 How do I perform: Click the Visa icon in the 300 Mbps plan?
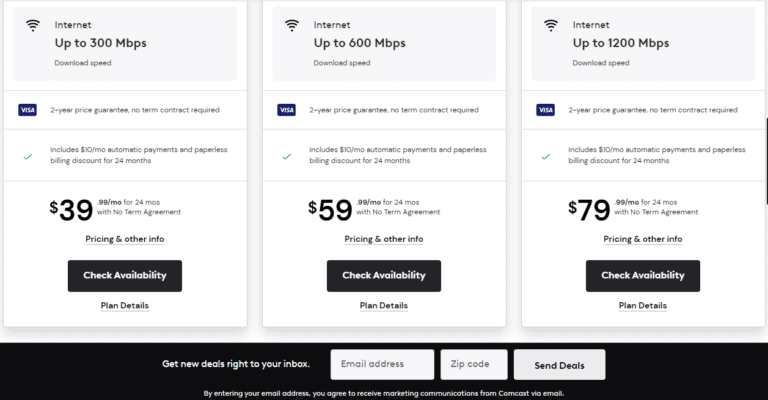(x=27, y=110)
